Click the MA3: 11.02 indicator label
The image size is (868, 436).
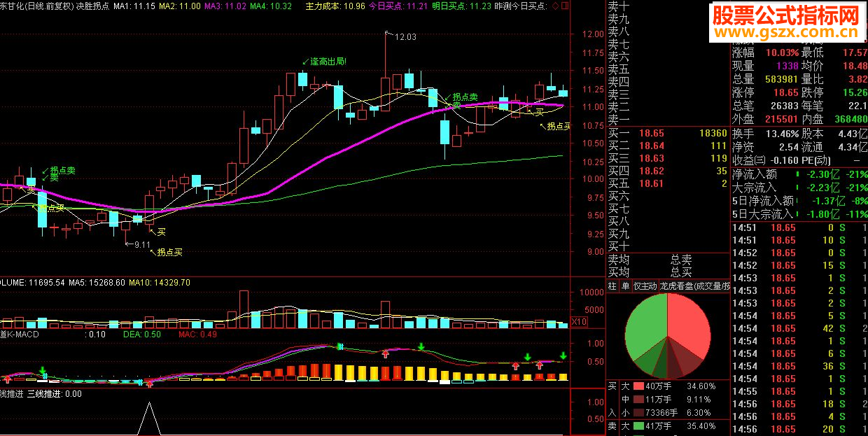point(226,6)
